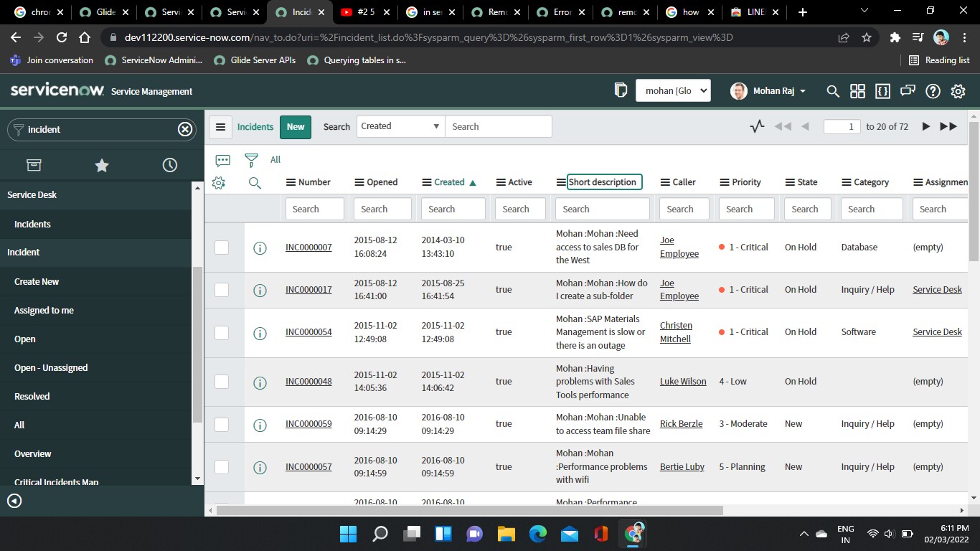Preview record INC0000007 info icon
The image size is (980, 551).
[260, 248]
